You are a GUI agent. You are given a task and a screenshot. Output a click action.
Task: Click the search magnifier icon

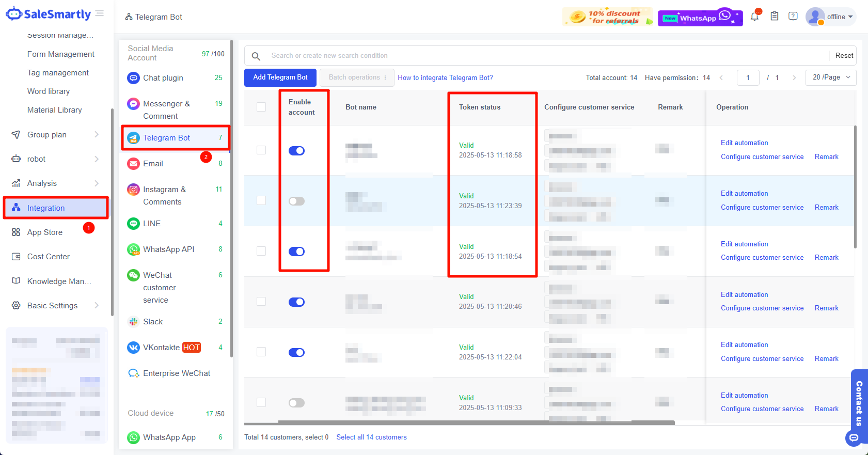point(256,56)
